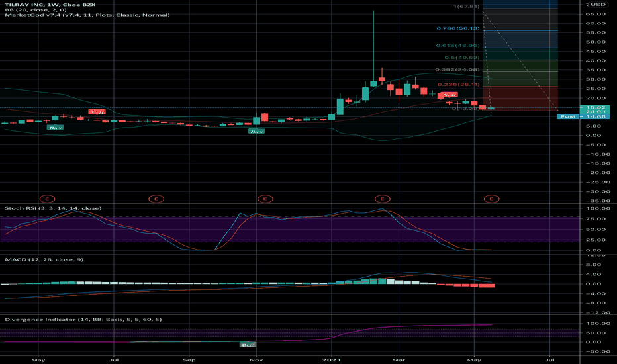Select the MarketGod v7.4 indicator legend
617x364 pixels.
87,15
